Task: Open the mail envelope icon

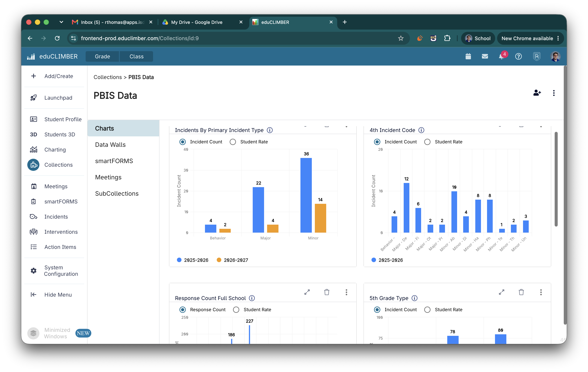Action: pyautogui.click(x=485, y=56)
